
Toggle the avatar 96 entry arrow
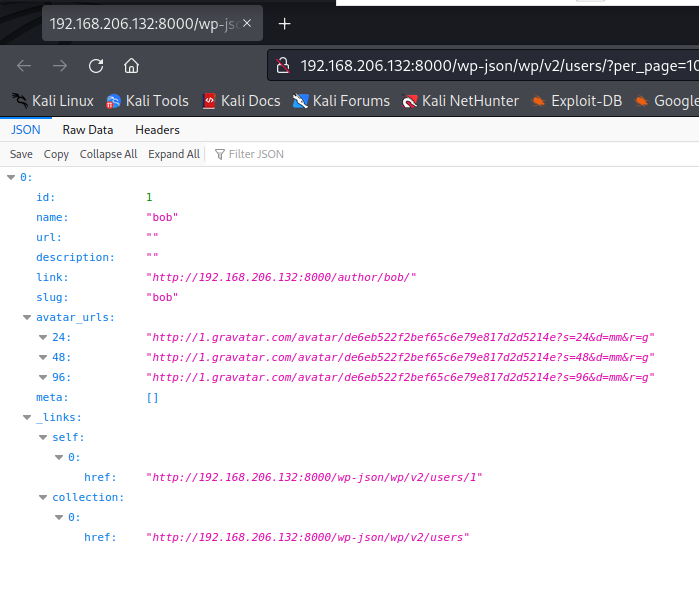tap(43, 378)
